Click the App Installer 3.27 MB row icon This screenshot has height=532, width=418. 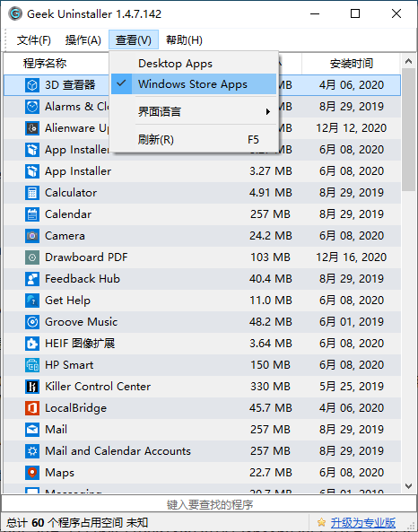32,171
